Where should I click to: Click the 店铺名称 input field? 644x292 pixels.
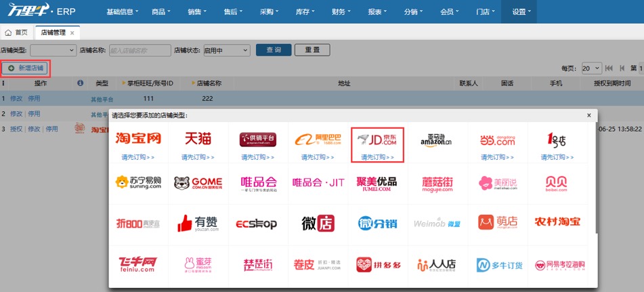(140, 51)
